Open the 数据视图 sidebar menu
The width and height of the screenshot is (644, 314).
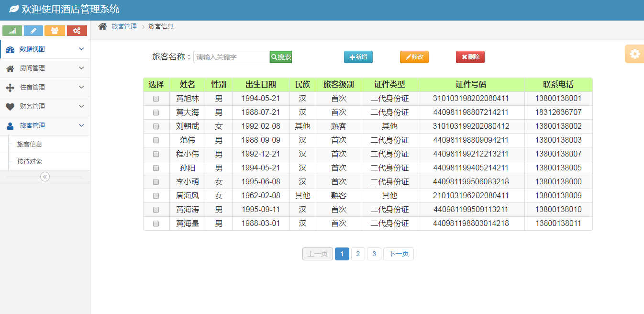point(45,49)
